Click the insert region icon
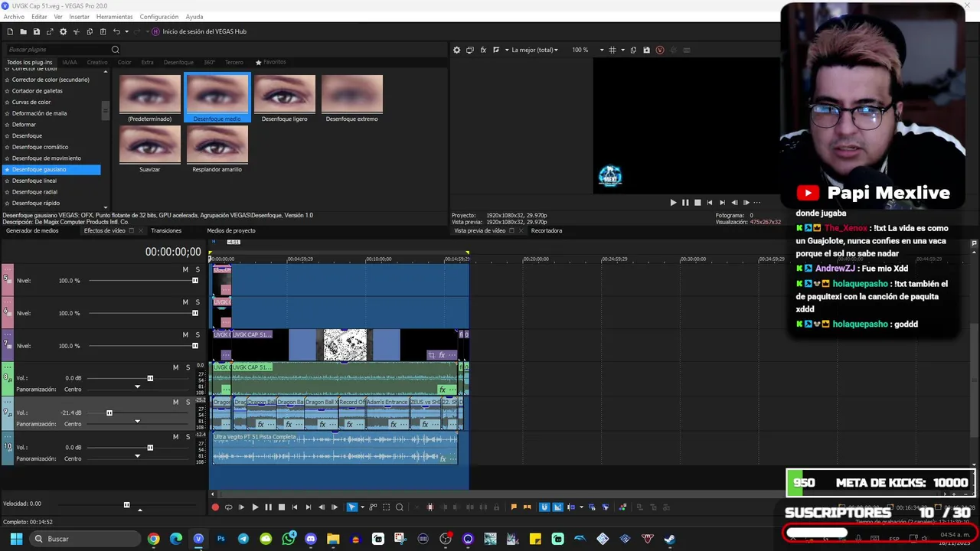 coord(528,507)
